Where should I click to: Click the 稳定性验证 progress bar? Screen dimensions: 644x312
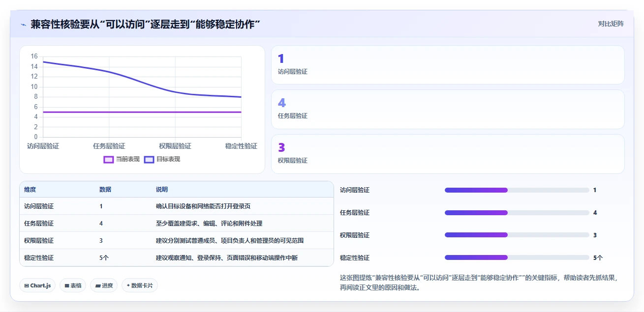point(517,257)
